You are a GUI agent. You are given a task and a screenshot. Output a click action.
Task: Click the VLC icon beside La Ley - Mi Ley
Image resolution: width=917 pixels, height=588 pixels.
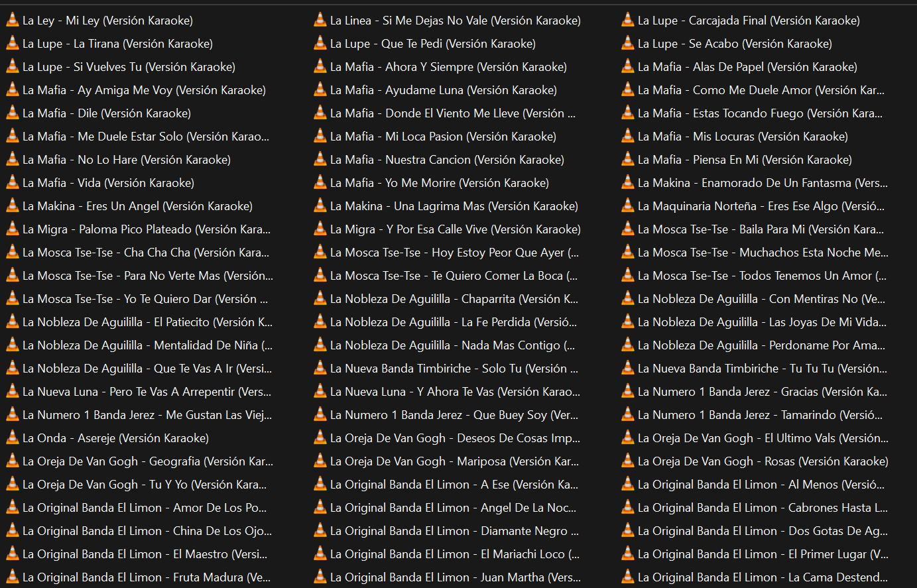[12, 21]
